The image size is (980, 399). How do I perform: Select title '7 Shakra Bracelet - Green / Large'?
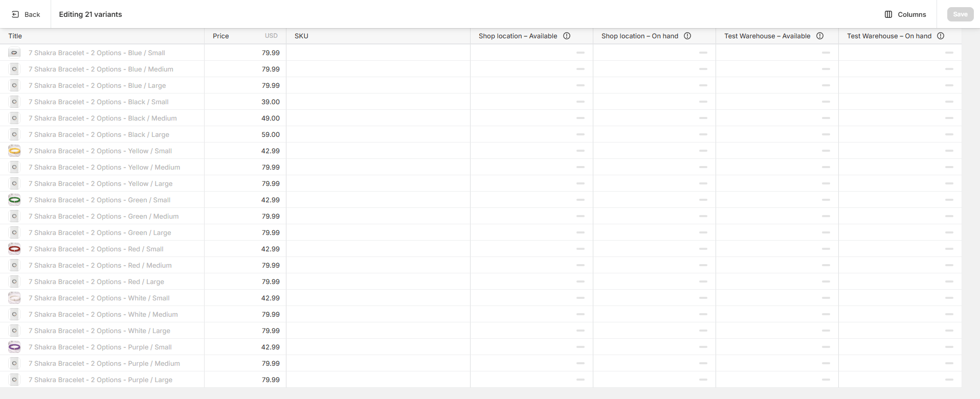[100, 232]
